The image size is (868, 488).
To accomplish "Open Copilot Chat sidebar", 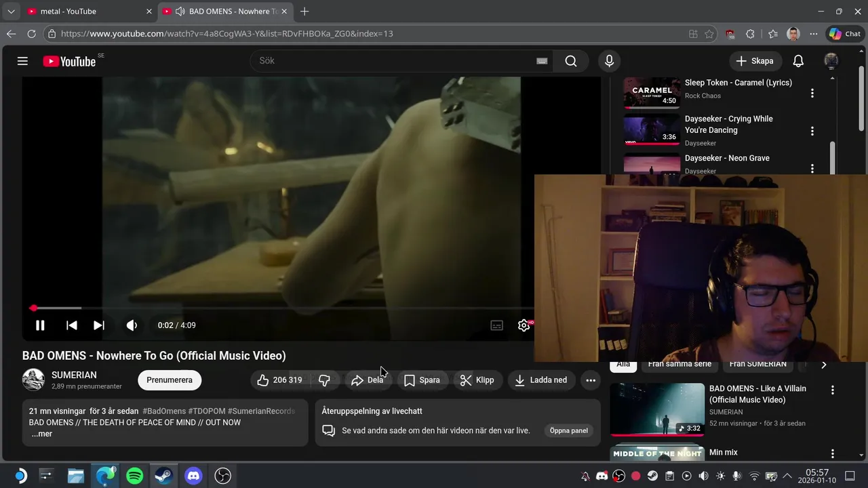I will tap(845, 34).
